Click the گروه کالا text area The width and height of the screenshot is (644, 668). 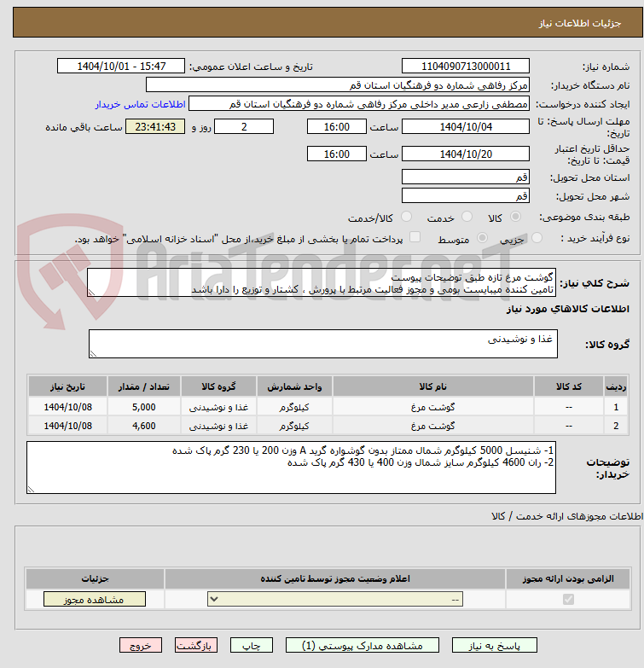click(322, 344)
